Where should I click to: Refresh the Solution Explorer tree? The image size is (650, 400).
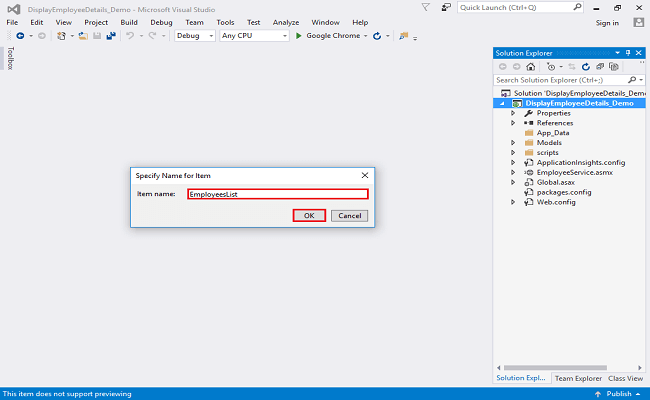pyautogui.click(x=586, y=67)
